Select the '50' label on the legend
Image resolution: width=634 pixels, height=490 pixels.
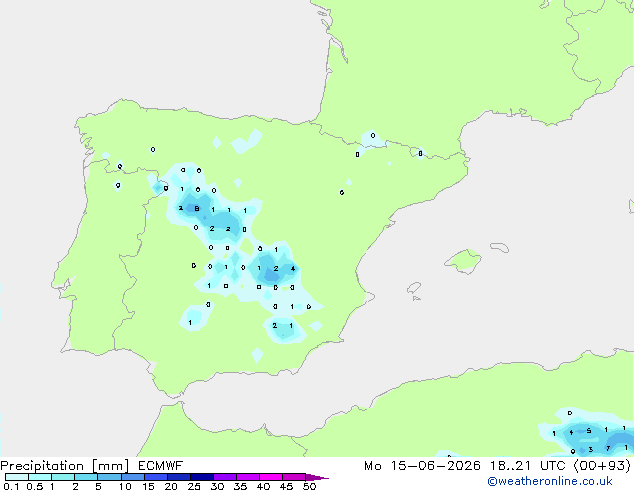309,486
